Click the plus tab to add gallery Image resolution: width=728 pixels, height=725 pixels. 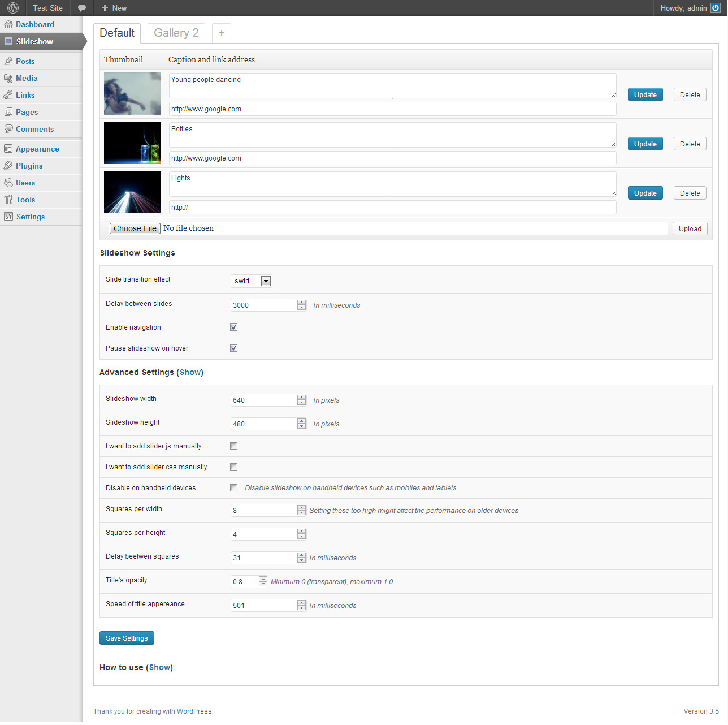(222, 33)
